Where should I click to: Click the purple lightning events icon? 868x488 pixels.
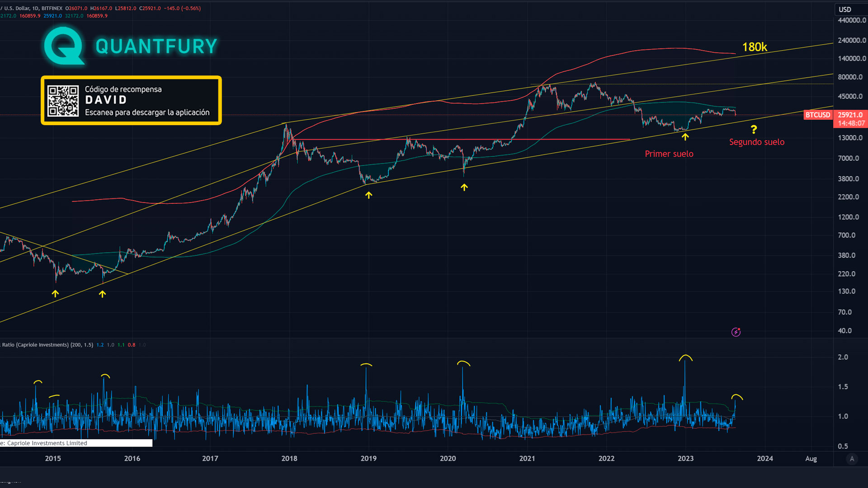tap(736, 332)
